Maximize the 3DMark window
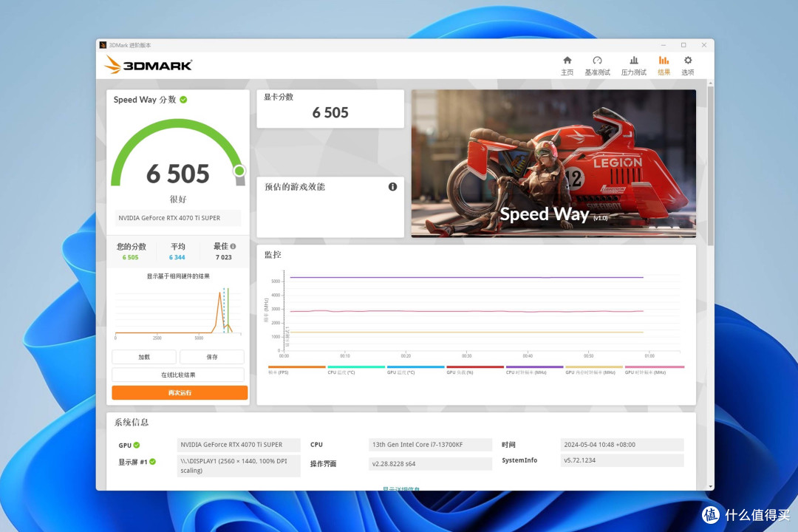This screenshot has height=532, width=798. [x=683, y=45]
